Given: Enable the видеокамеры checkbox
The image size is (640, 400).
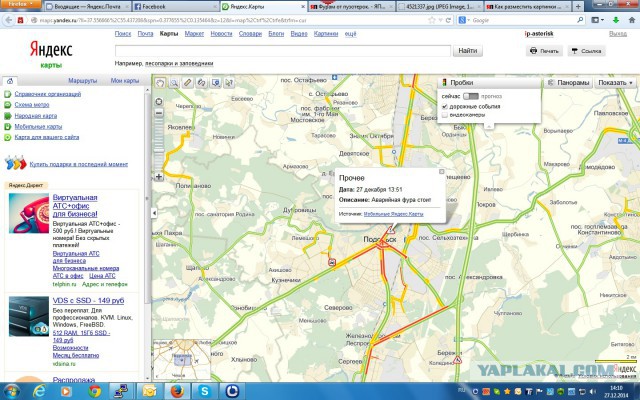Looking at the screenshot, I should click(445, 115).
